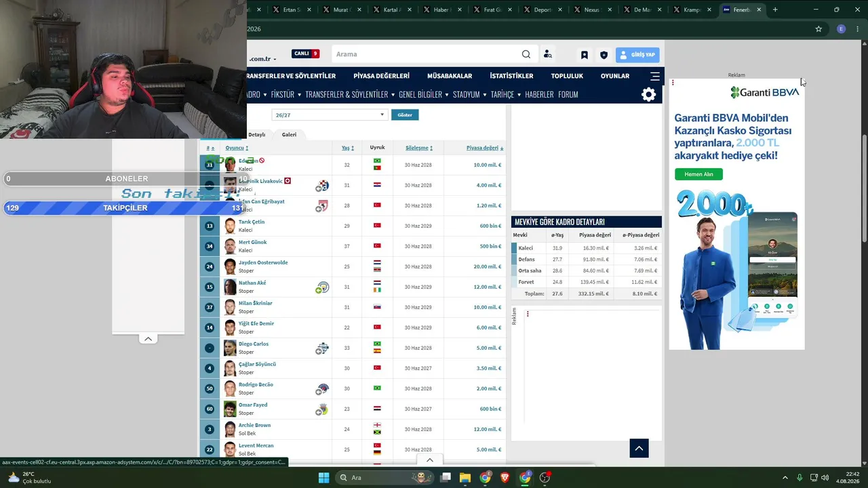Click the club badge beside Nathan Aké

coord(322,287)
